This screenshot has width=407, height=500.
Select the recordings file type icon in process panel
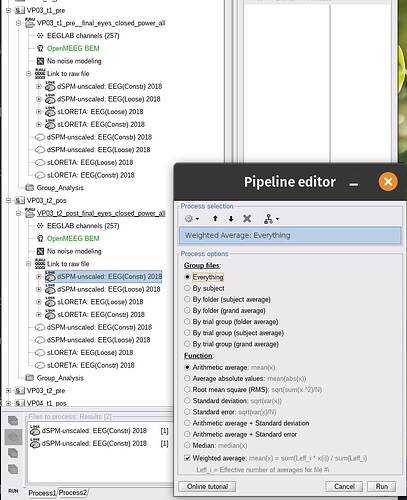point(13,421)
